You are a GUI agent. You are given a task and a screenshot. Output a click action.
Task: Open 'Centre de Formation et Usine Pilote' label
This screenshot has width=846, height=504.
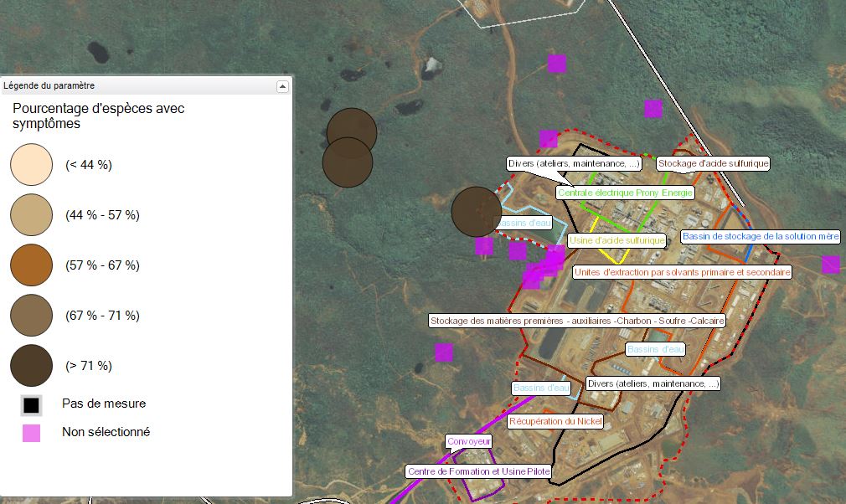[479, 472]
